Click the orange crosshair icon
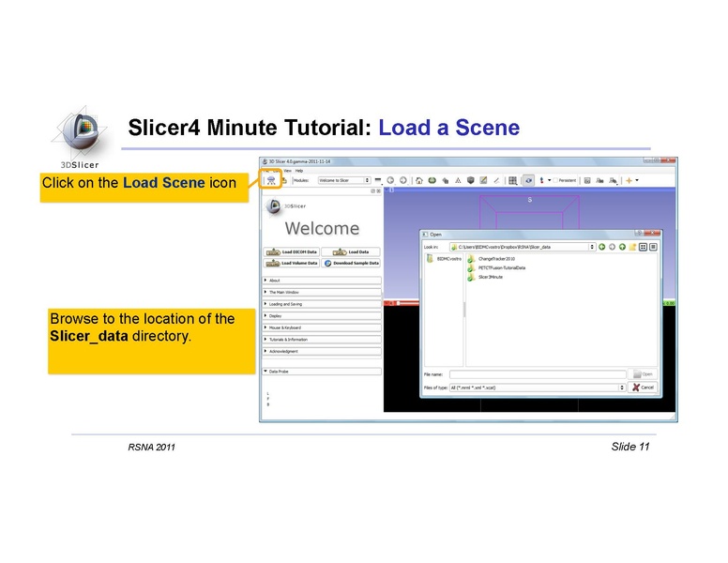728x563 pixels. pyautogui.click(x=629, y=180)
